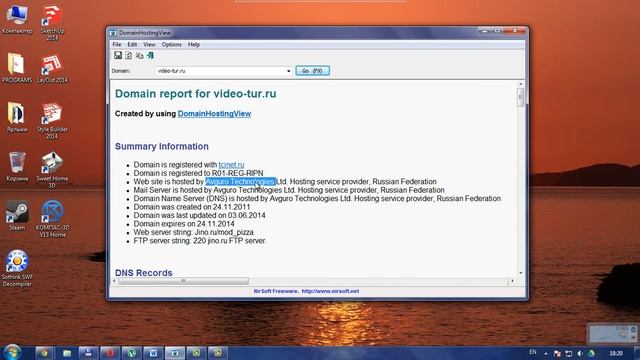Open Google Chrome from the taskbar
This screenshot has width=640, height=360.
44,353
